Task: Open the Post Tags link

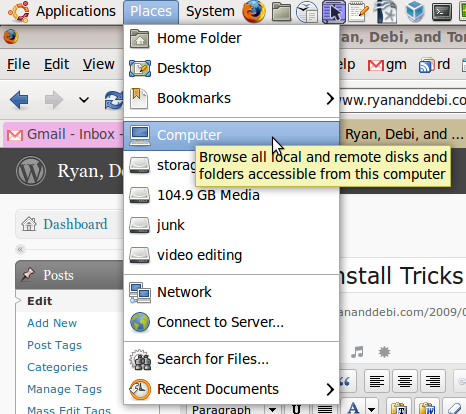Action: [x=54, y=345]
